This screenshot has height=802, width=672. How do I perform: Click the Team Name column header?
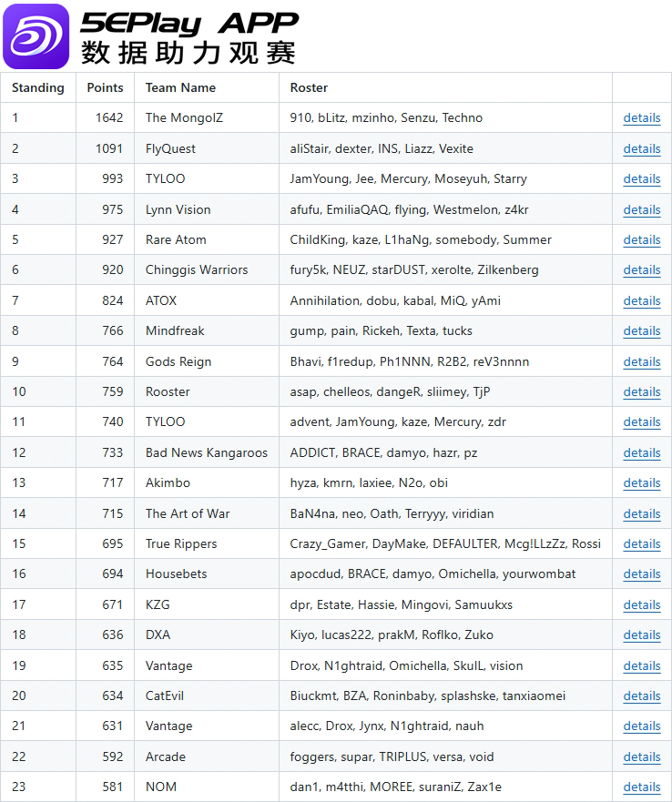pos(180,87)
